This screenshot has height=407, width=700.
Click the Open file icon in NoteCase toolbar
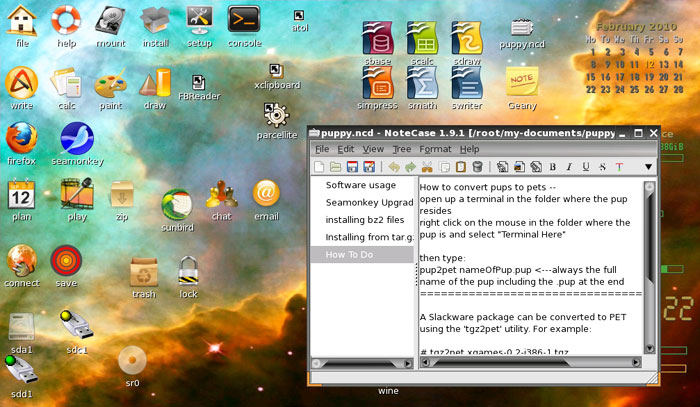(335, 167)
